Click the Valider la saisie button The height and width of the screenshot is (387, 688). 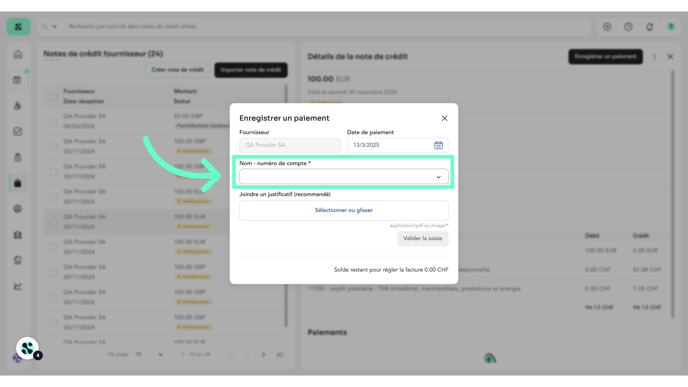423,238
